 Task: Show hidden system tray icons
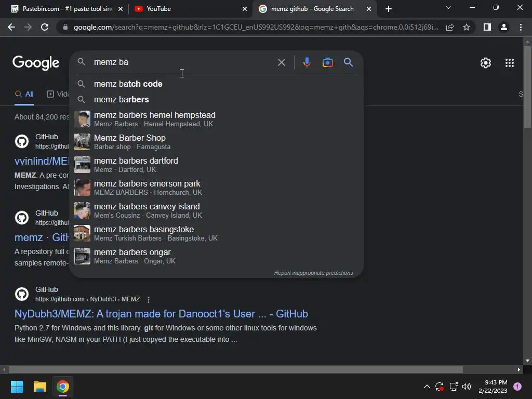427,387
